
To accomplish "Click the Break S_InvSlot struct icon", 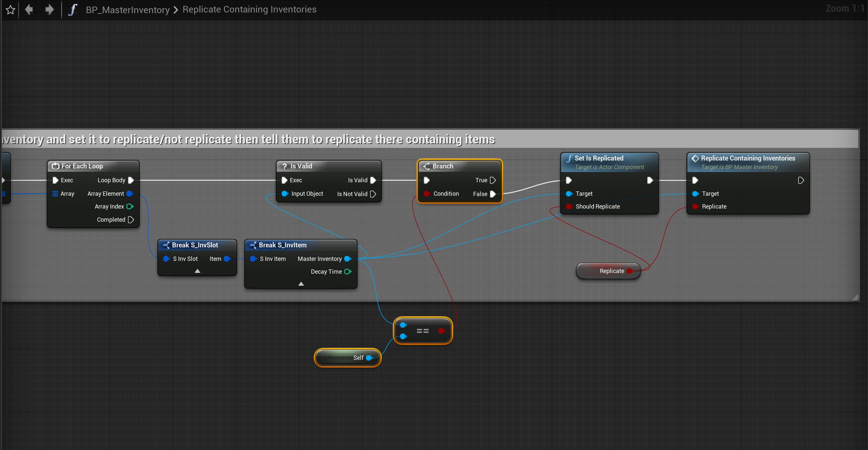I will tap(166, 245).
